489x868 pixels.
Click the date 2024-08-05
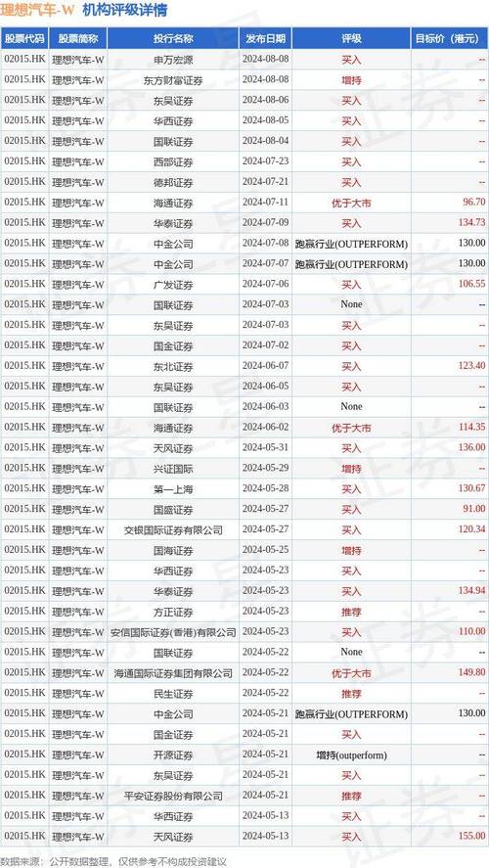click(x=265, y=120)
